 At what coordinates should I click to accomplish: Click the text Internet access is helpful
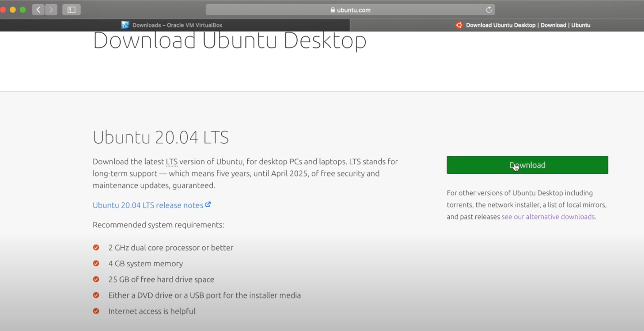tap(152, 311)
